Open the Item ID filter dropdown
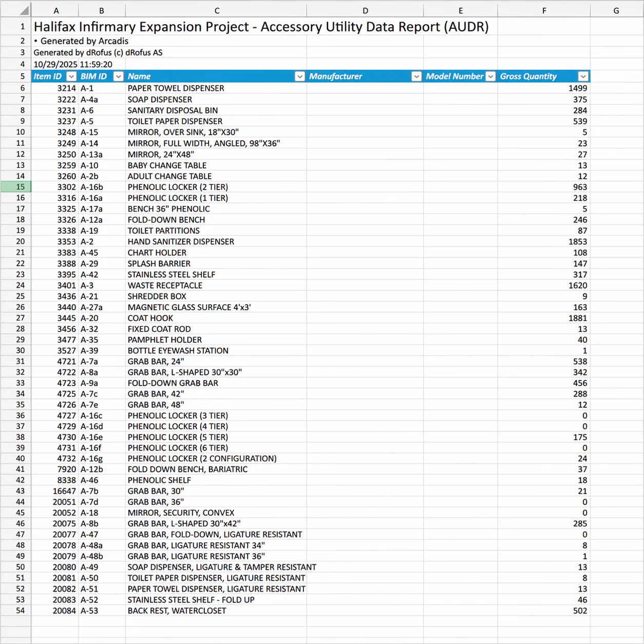Image resolution: width=644 pixels, height=644 pixels. point(71,76)
